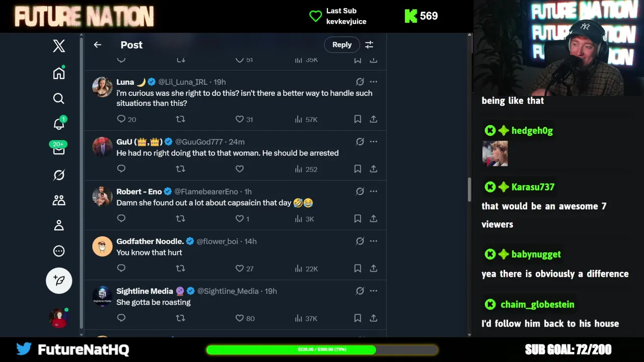Open the messages envelope with 20+ badge
The image size is (644, 362).
click(x=59, y=149)
